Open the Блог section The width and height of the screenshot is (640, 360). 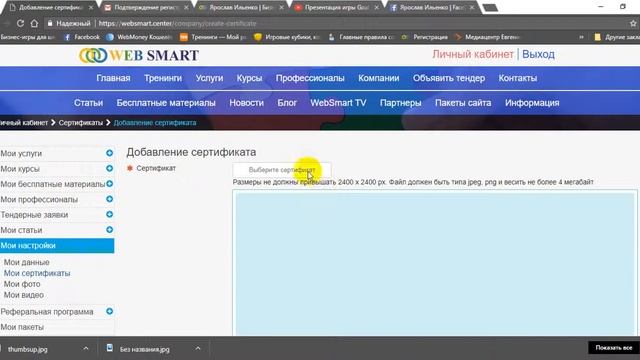pos(287,103)
